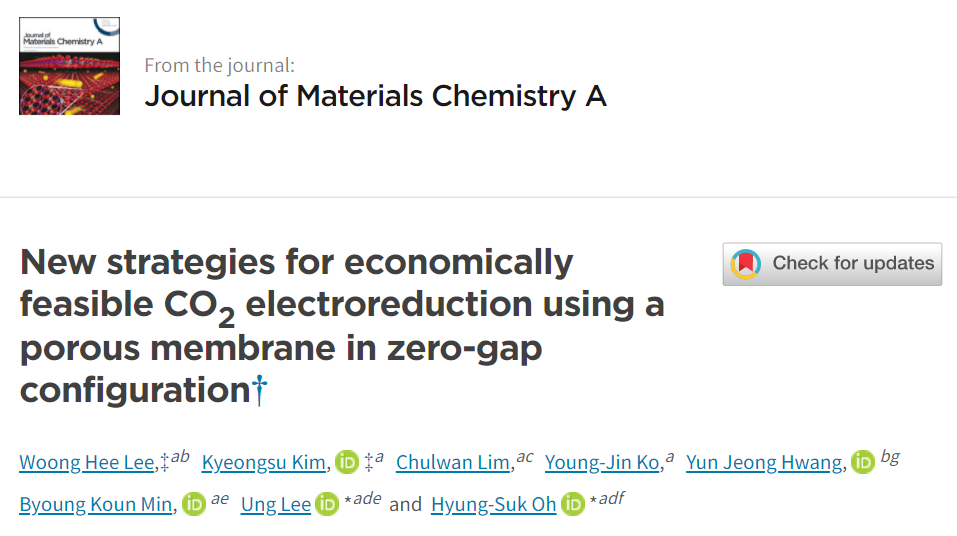Viewport: 957px width, 536px height.
Task: Open Byoung Koun Min's ORCID iD icon
Action: point(194,504)
